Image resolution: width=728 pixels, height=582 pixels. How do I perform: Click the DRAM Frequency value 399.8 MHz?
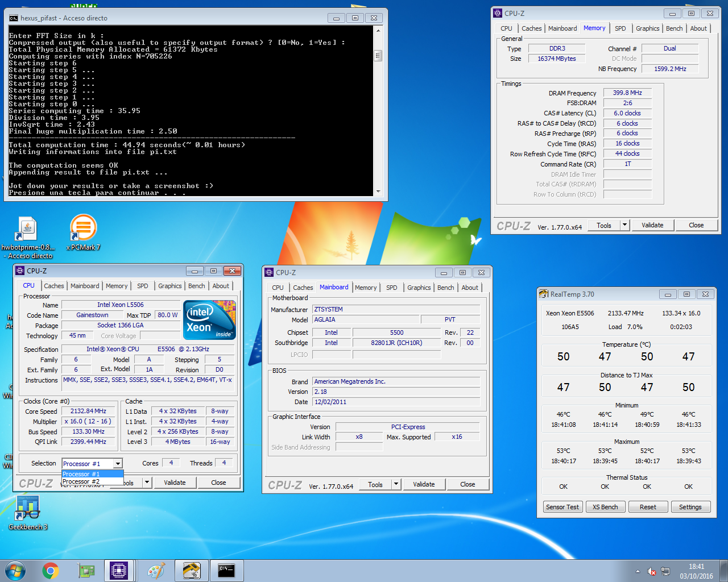pos(627,93)
